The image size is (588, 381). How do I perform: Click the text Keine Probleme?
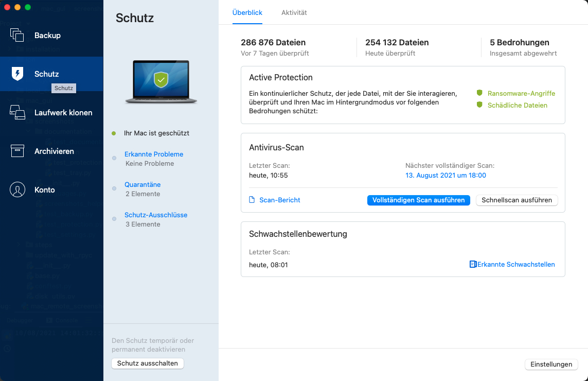(150, 163)
